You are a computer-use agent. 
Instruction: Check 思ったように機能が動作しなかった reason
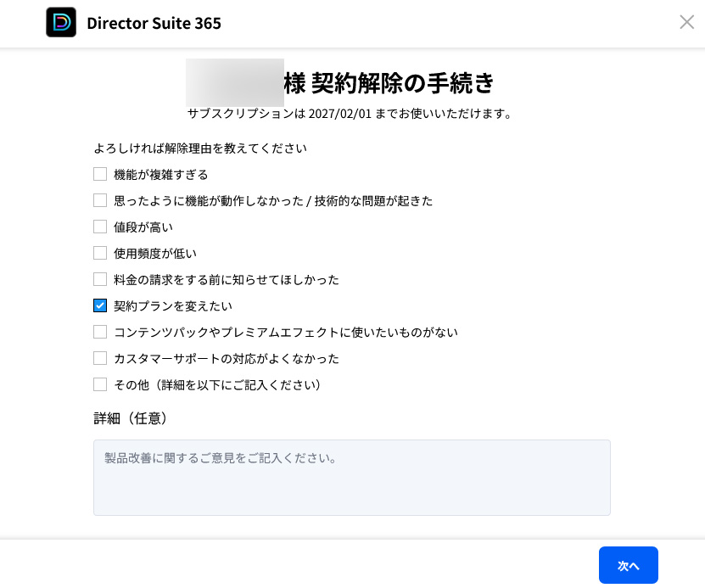tap(100, 200)
